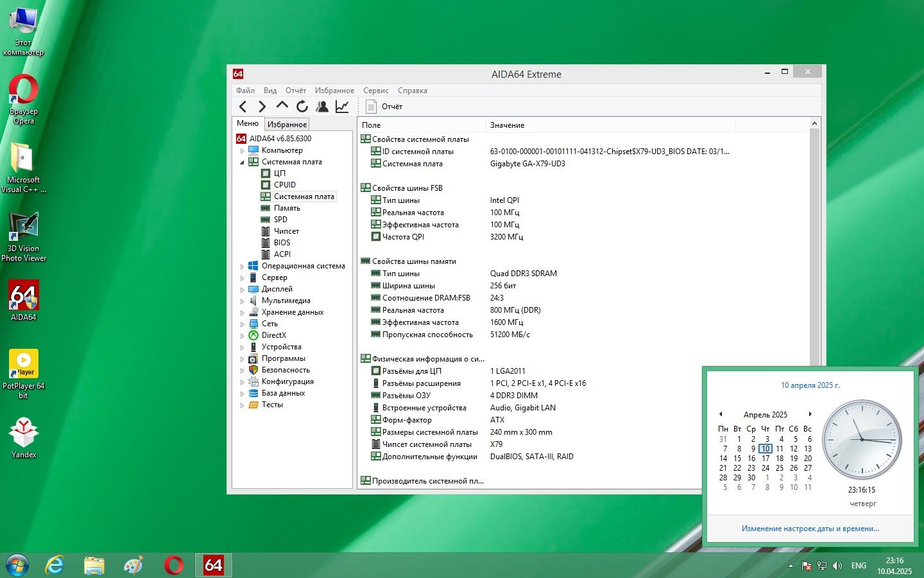This screenshot has width=924, height=578.
Task: Select CPUID in the tree
Action: (285, 185)
